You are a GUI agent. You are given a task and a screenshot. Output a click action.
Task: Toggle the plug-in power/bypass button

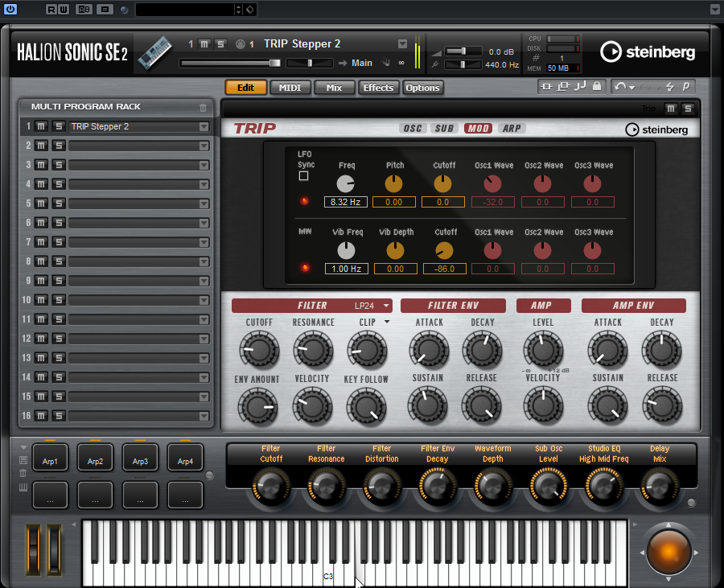pyautogui.click(x=10, y=9)
